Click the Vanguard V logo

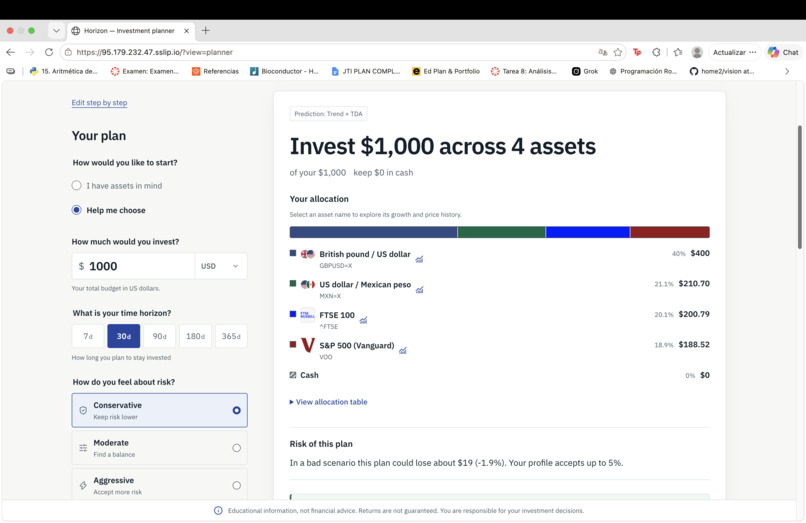click(x=307, y=345)
